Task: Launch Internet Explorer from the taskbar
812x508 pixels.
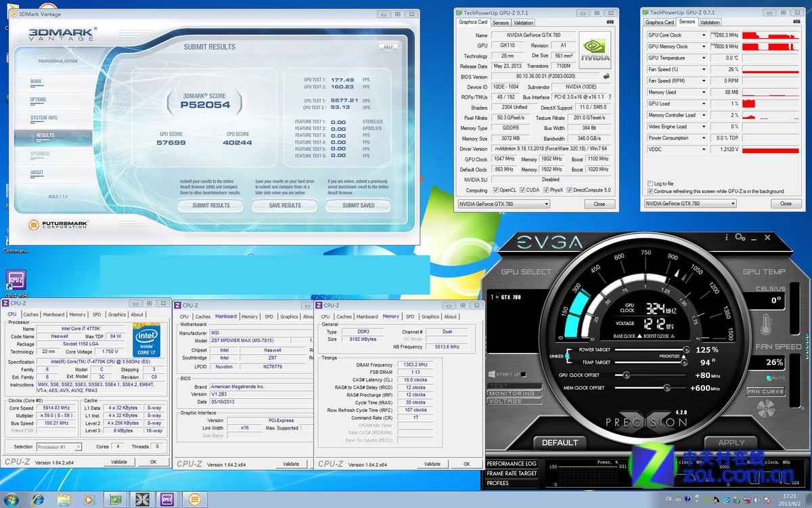Action: click(x=39, y=499)
